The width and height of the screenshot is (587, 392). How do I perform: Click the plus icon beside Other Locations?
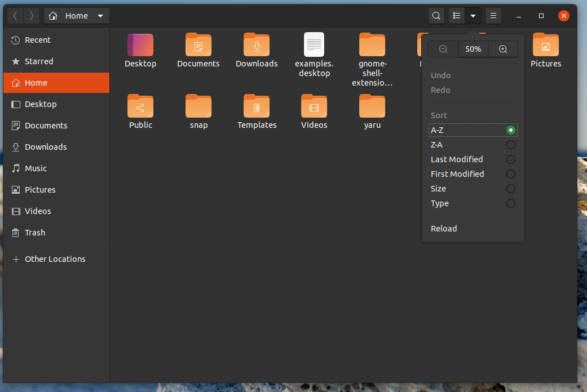(16, 259)
